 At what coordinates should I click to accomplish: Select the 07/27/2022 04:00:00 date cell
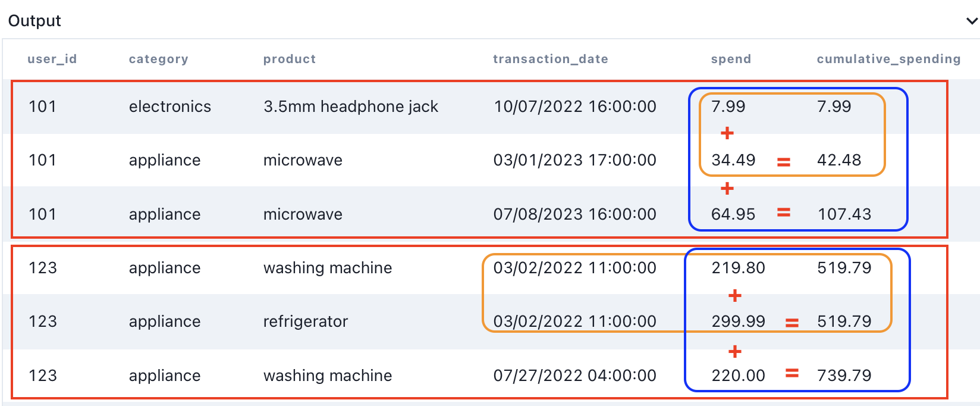575,376
